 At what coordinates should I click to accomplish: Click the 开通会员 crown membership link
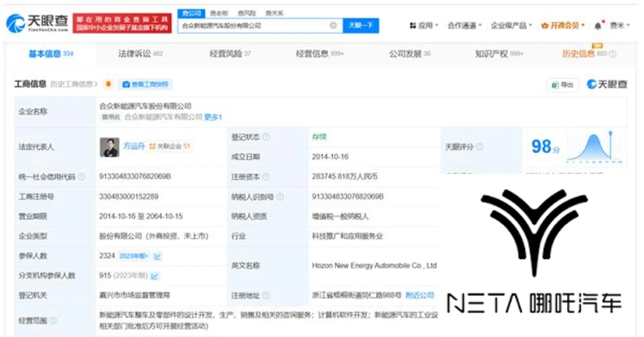coord(563,25)
